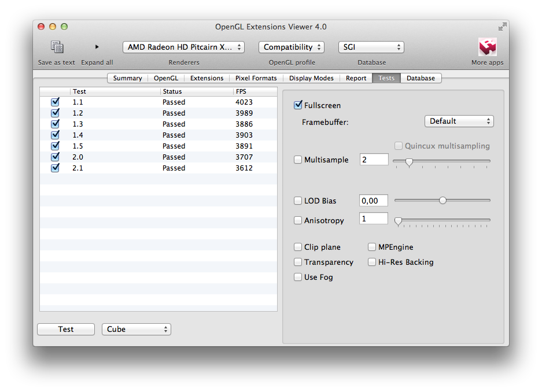Select the Tests tab
Viewport: 542px width, 392px height.
pyautogui.click(x=386, y=78)
